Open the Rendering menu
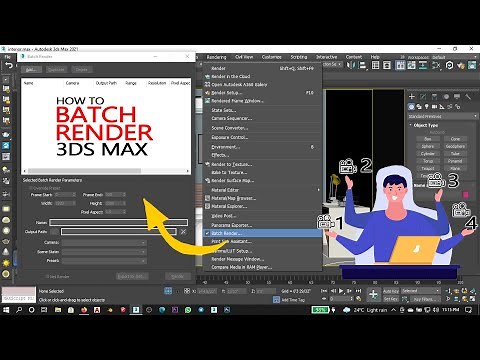Viewport: 480px width, 360px height. coord(216,57)
